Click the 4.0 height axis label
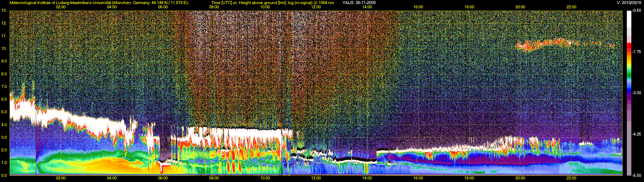 (4, 125)
